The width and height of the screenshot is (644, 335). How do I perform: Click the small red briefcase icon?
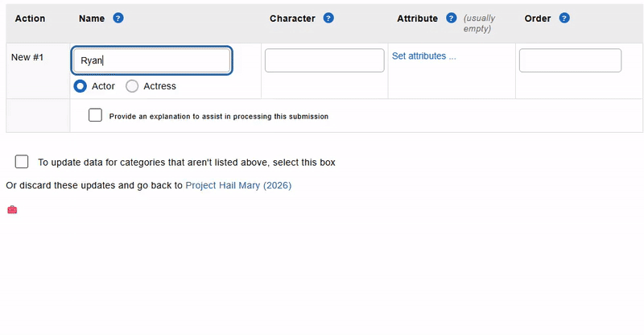12,210
